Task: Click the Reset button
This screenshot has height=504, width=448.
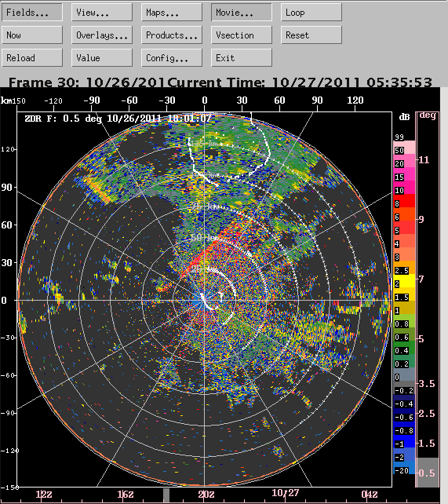Action: tap(311, 35)
